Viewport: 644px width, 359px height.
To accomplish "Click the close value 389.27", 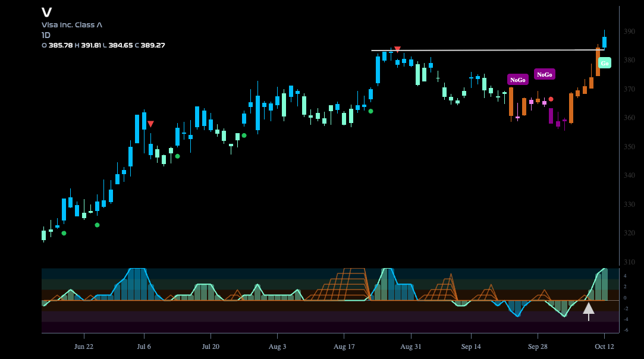I will tap(153, 45).
